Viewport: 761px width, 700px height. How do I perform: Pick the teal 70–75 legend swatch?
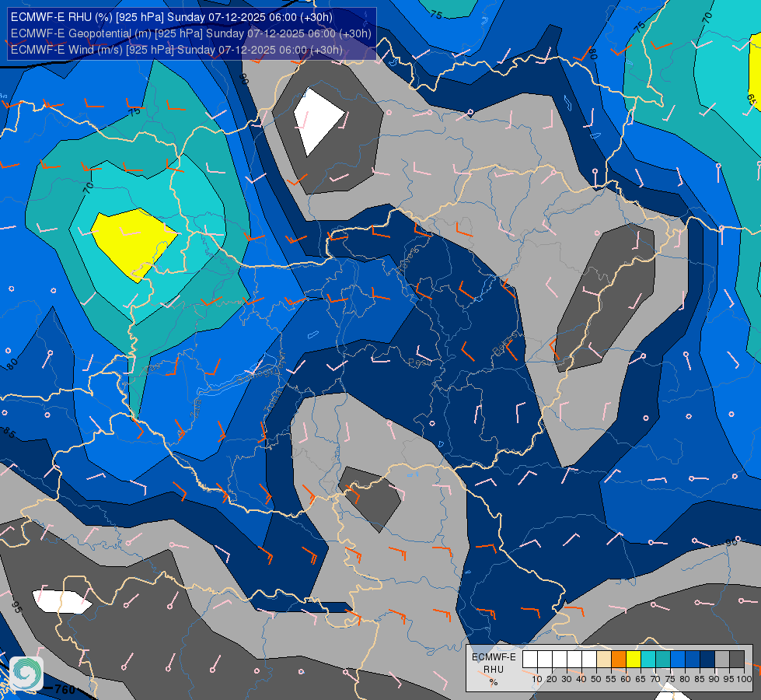[663, 659]
